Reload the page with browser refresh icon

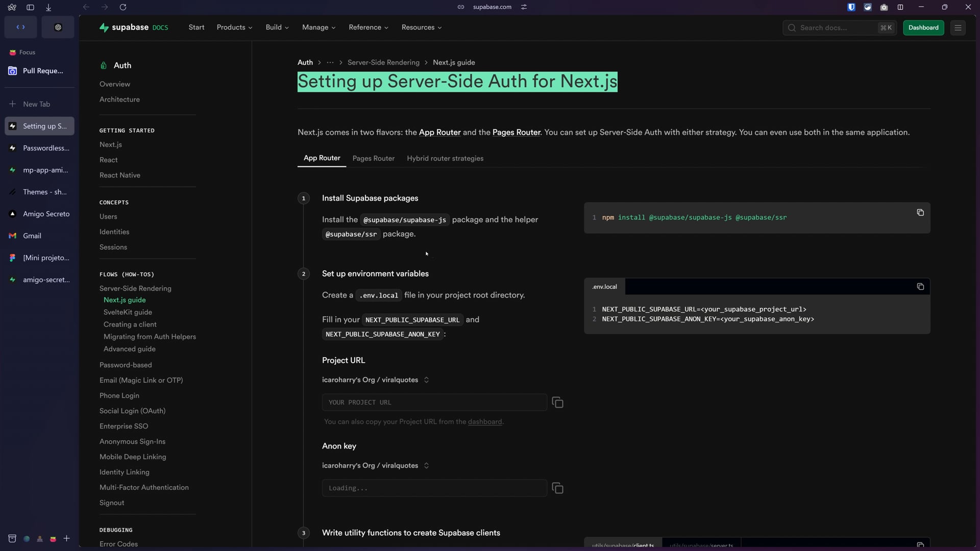123,7
